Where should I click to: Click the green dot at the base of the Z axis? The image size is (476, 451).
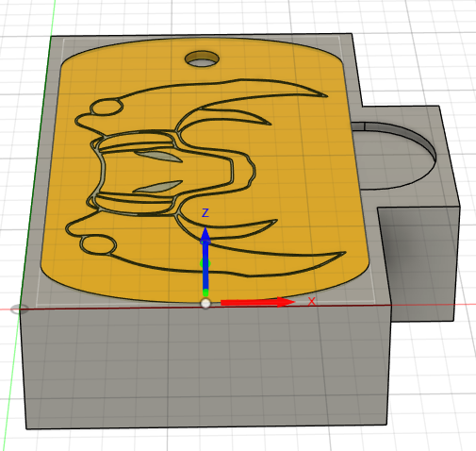205,293
